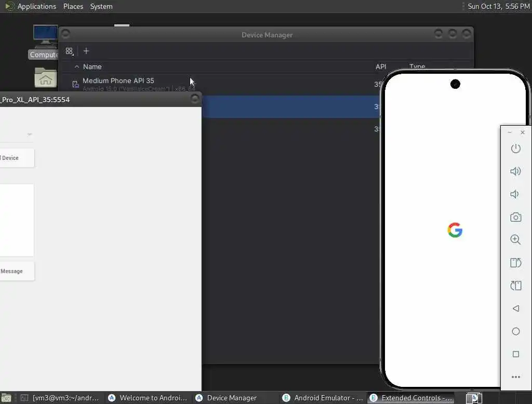Image resolution: width=532 pixels, height=404 pixels.
Task: Click the Type column header
Action: 417,66
